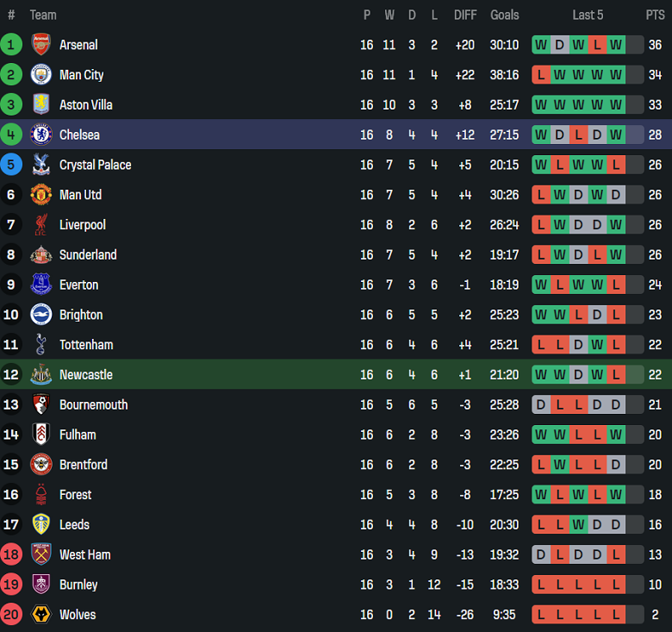
Task: Click the red position 20 badge
Action: pos(11,615)
